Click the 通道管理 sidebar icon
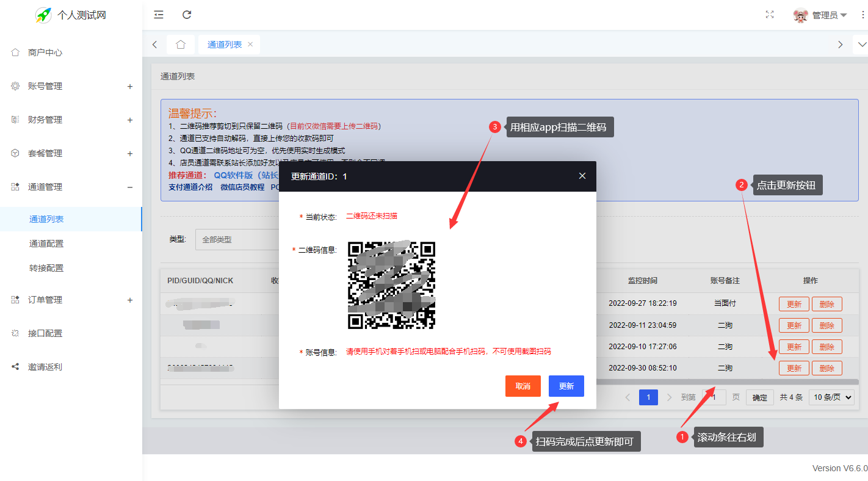The height and width of the screenshot is (481, 868). pyautogui.click(x=15, y=187)
